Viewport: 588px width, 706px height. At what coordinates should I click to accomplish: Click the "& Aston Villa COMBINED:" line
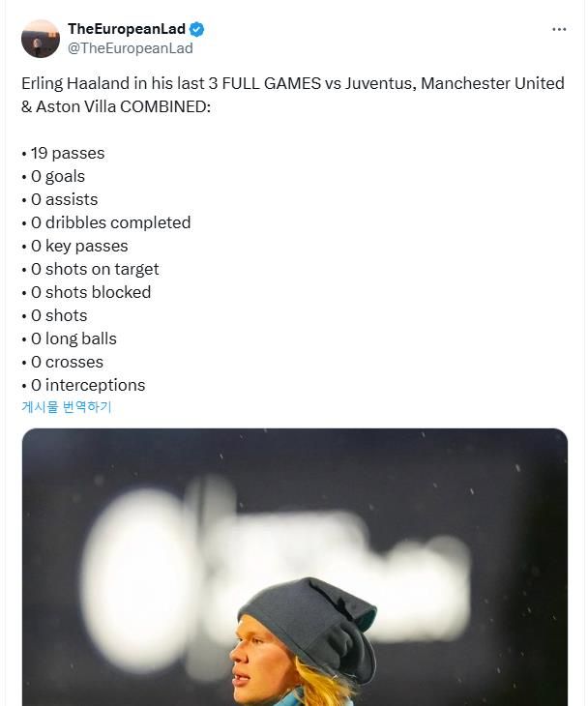point(115,106)
